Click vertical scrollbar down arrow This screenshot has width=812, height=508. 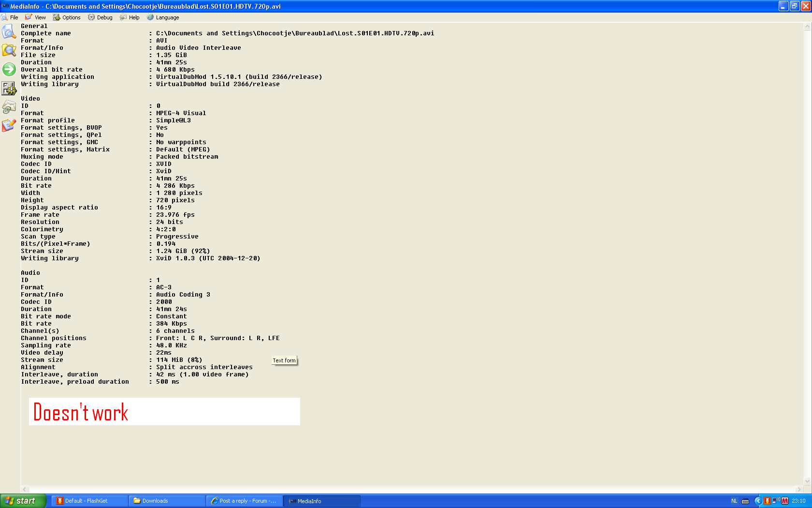coord(807,481)
